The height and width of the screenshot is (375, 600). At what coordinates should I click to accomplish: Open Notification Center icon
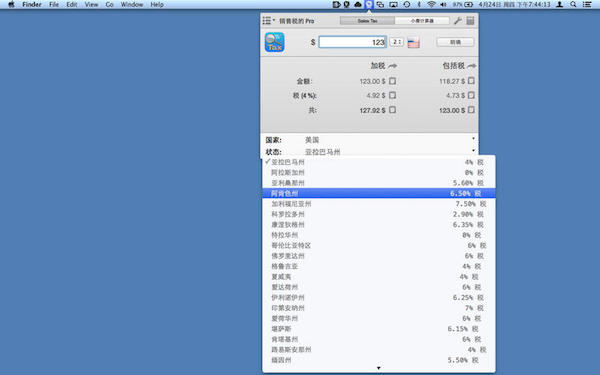coord(587,5)
